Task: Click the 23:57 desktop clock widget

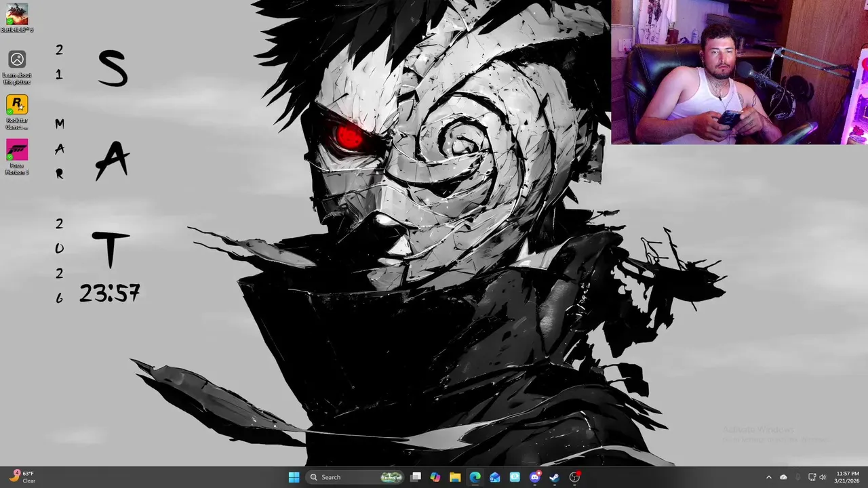Action: pyautogui.click(x=109, y=293)
